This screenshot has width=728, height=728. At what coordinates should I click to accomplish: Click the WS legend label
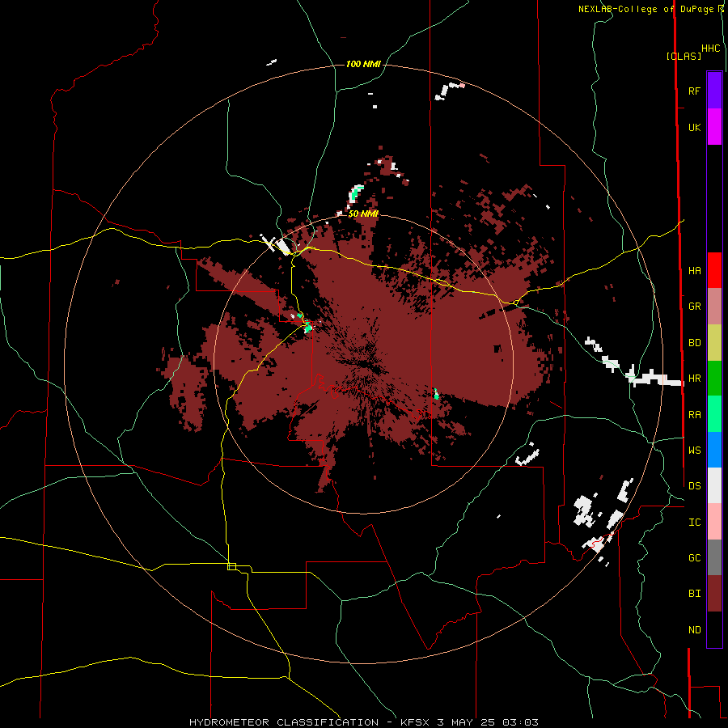(694, 450)
